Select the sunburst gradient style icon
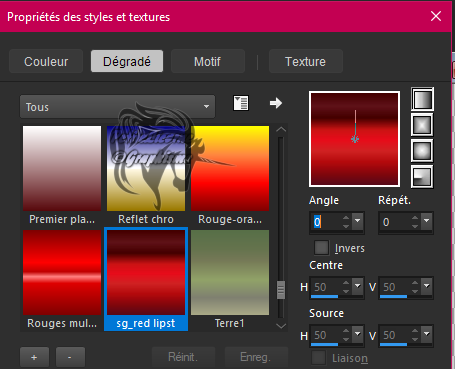 [x=422, y=151]
